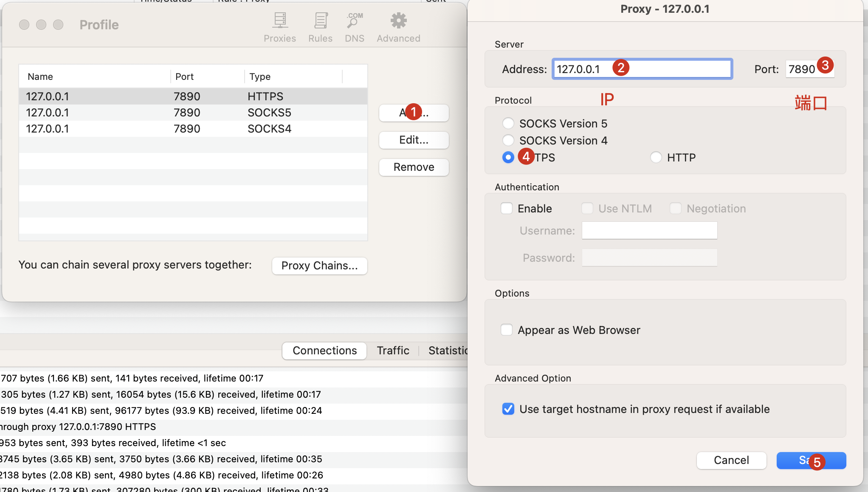Open Proxy Chains... dialog
The height and width of the screenshot is (492, 868).
coord(319,266)
